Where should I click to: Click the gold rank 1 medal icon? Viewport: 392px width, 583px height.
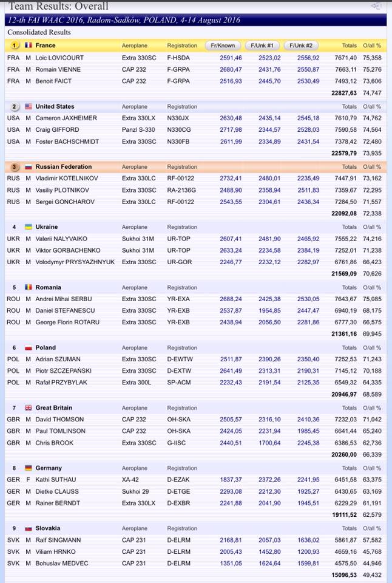(x=14, y=46)
